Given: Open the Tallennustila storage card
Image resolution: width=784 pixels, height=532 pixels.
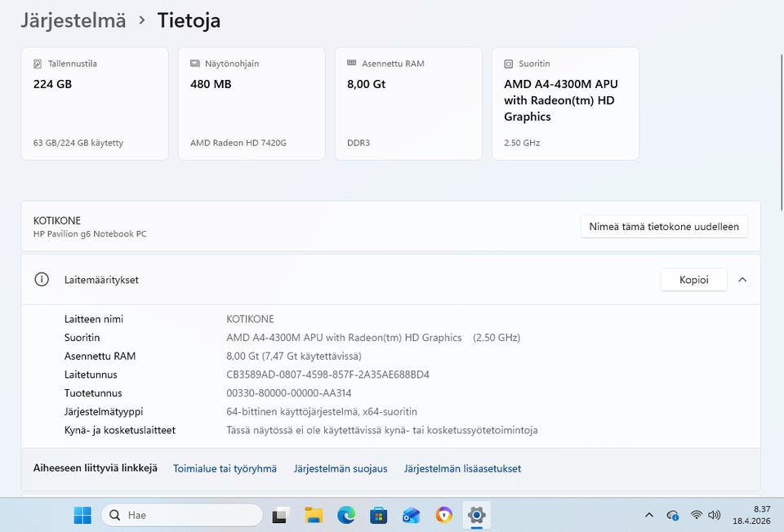Looking at the screenshot, I should pyautogui.click(x=95, y=103).
